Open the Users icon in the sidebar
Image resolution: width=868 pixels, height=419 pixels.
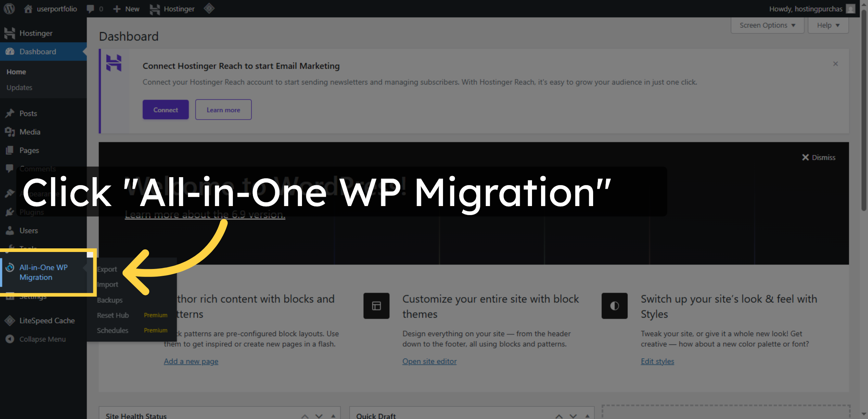tap(10, 230)
